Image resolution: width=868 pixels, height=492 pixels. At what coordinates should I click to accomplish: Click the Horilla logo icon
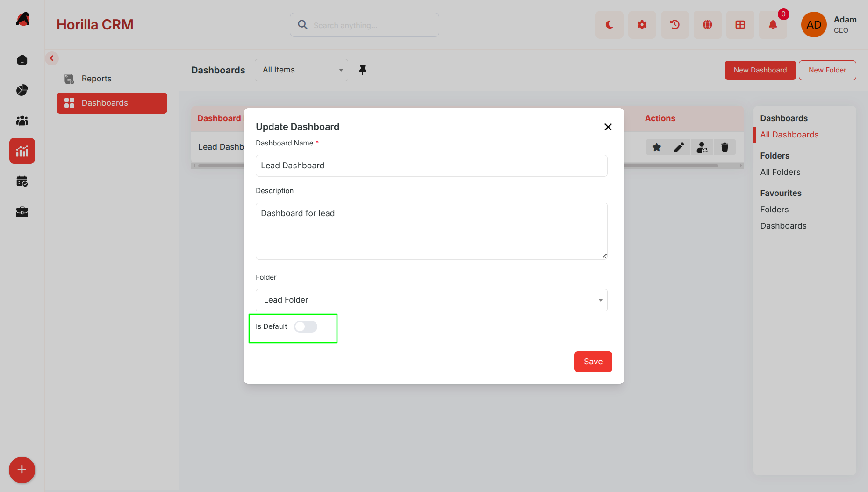(x=22, y=19)
